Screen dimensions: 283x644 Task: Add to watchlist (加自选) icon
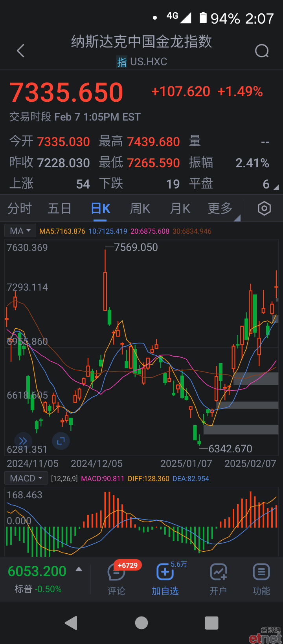click(x=165, y=572)
